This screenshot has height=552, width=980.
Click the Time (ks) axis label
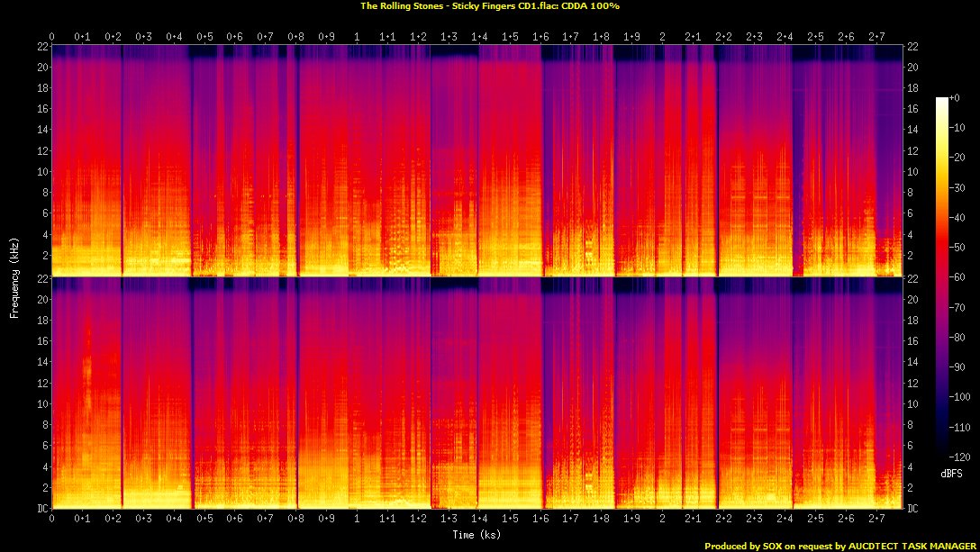coord(477,535)
